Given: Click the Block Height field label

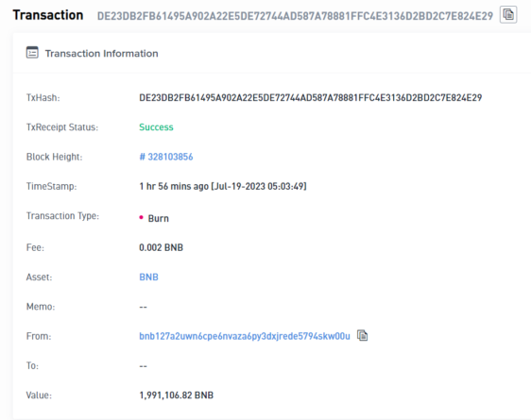Looking at the screenshot, I should tap(54, 157).
